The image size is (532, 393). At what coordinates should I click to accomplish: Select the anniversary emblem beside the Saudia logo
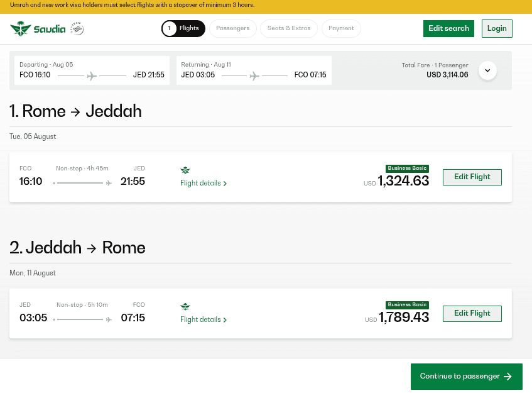pos(77,28)
